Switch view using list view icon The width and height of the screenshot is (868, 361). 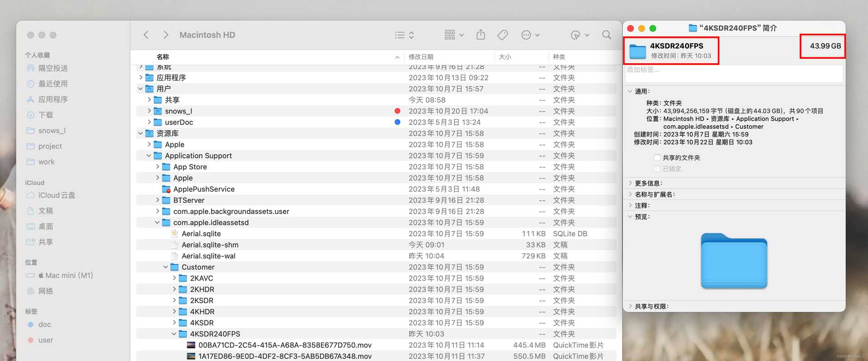pos(404,35)
